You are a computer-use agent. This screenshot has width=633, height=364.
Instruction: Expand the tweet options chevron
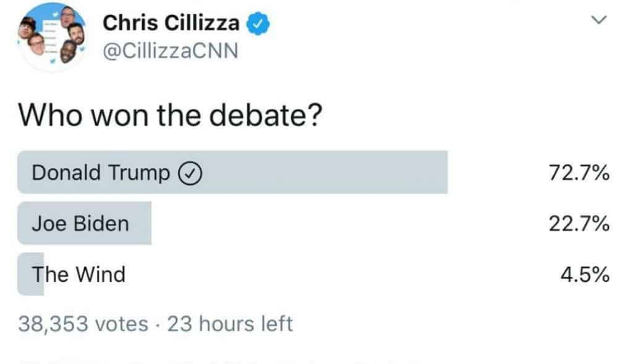click(x=598, y=20)
